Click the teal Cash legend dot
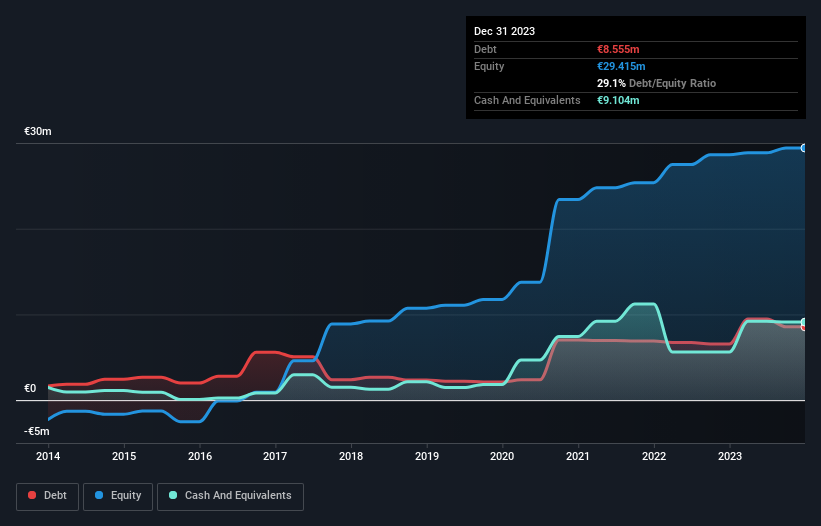The width and height of the screenshot is (821, 526). 173,495
